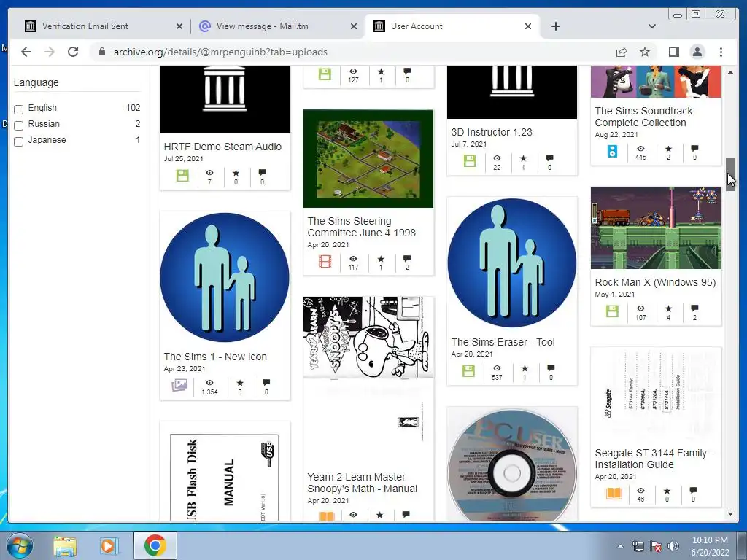Select the User Account tab
747x560 pixels.
417,26
